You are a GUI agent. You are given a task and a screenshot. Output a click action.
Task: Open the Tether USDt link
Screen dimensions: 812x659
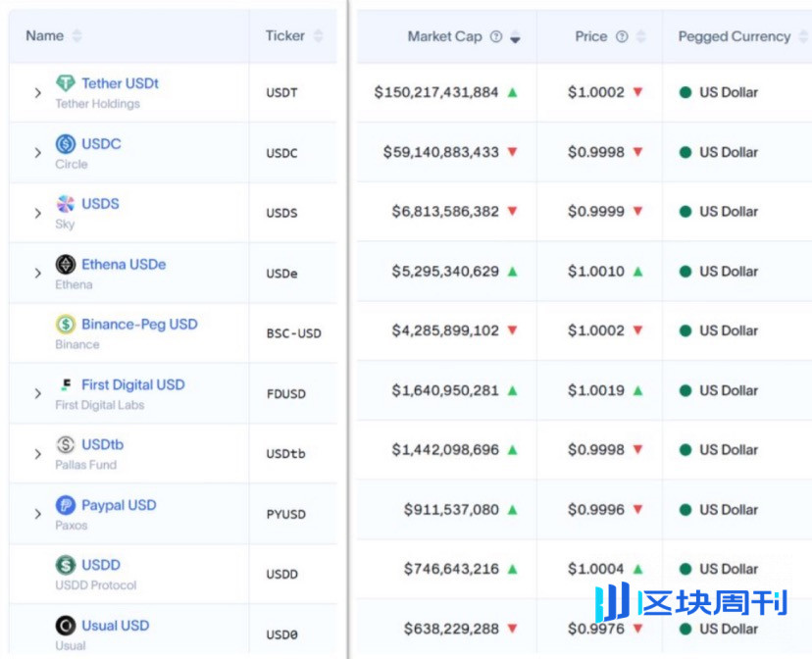[121, 83]
